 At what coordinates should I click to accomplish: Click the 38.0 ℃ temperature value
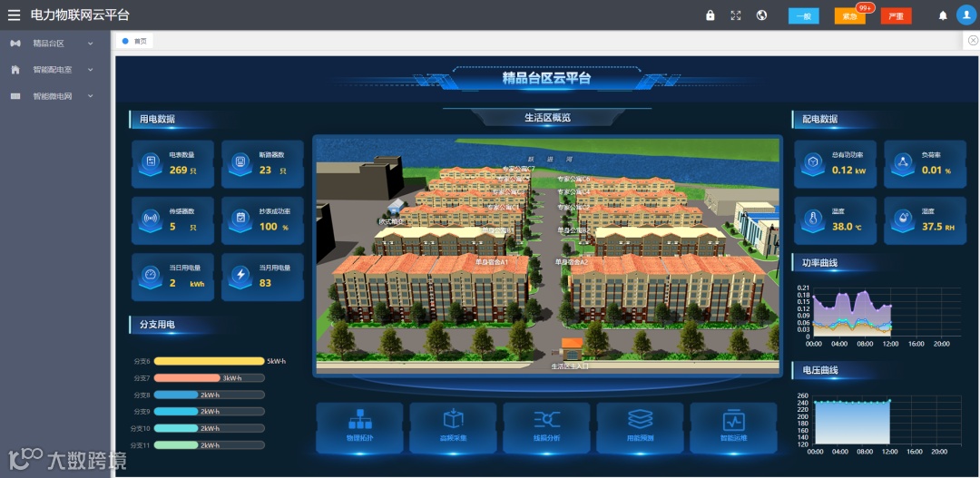tap(847, 227)
